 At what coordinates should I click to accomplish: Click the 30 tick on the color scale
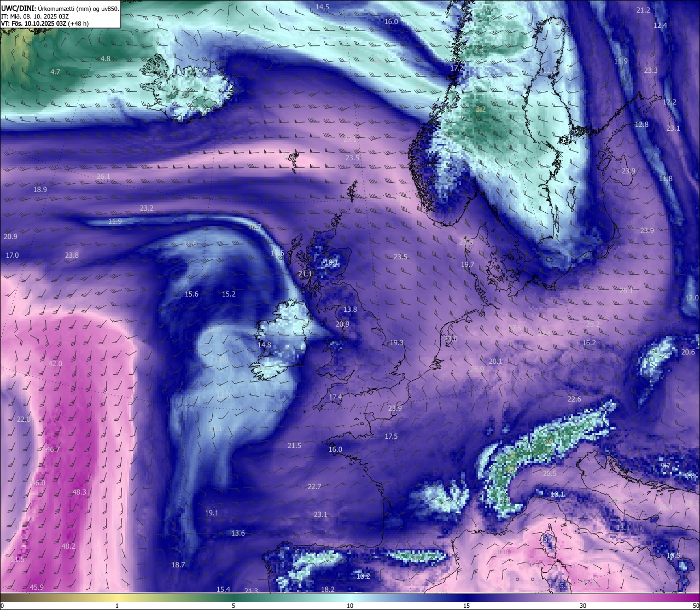pyautogui.click(x=583, y=606)
